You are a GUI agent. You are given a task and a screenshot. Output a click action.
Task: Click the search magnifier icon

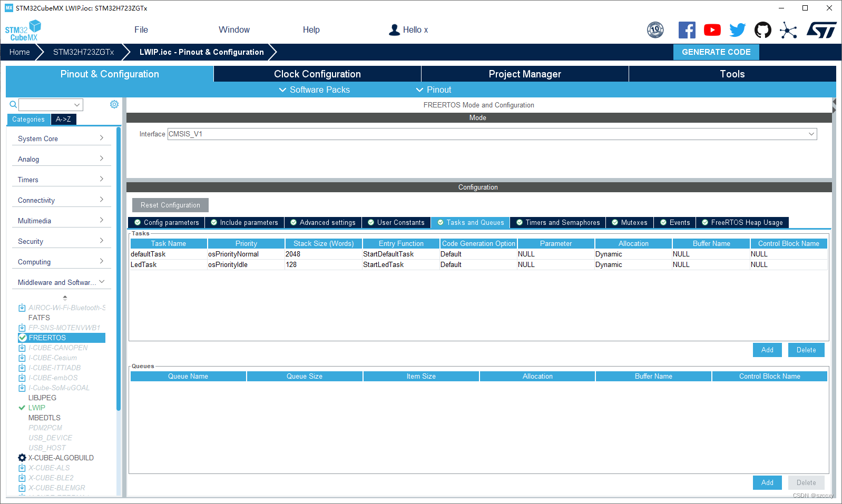pyautogui.click(x=13, y=105)
